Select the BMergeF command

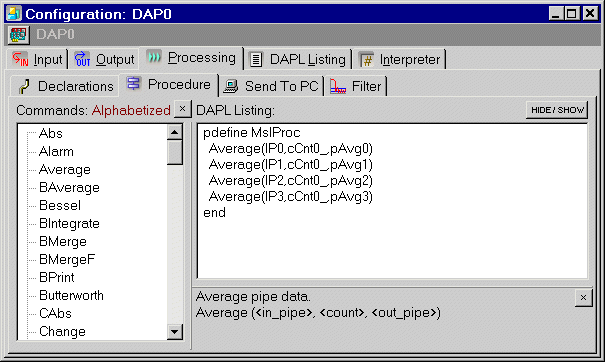67,259
